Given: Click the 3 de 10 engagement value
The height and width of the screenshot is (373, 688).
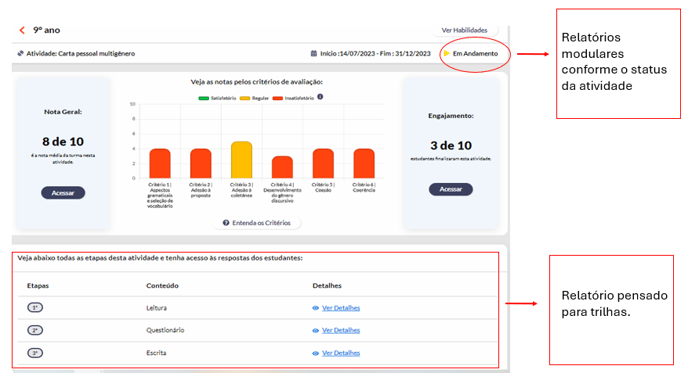Looking at the screenshot, I should click(x=451, y=146).
